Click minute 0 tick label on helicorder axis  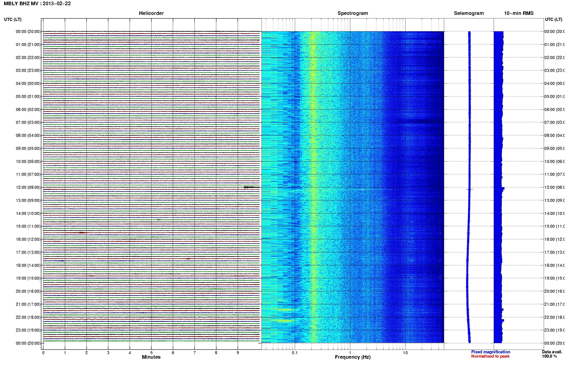tap(43, 353)
